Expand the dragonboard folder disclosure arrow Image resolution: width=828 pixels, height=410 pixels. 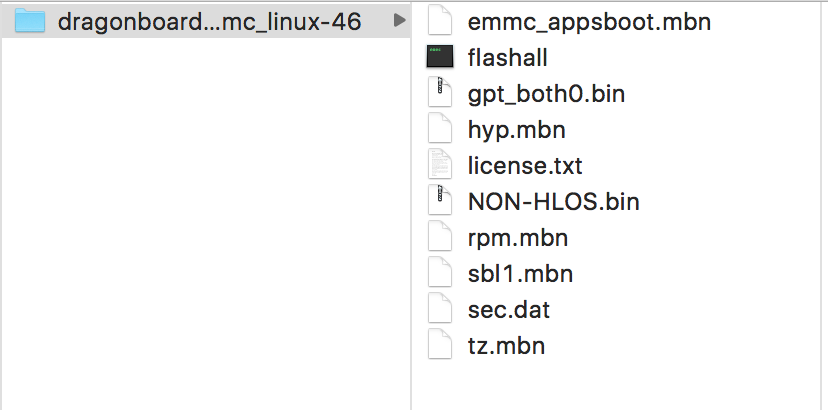(x=400, y=21)
